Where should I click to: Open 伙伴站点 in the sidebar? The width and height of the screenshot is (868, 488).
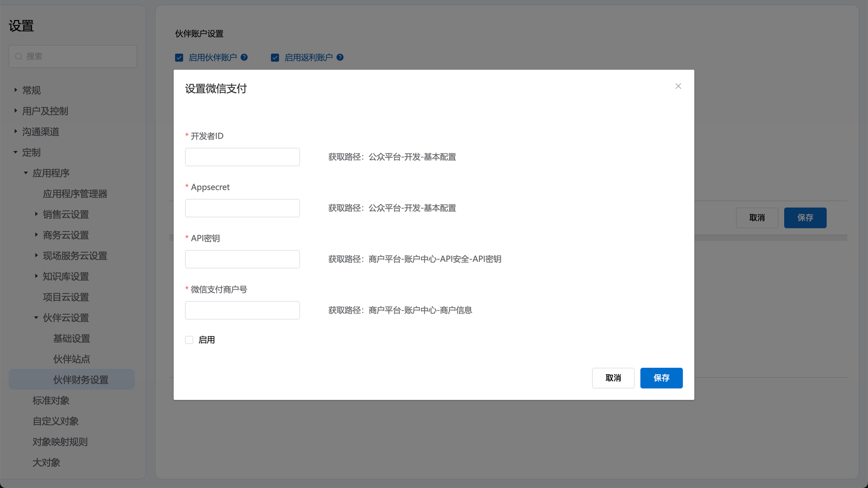point(72,359)
